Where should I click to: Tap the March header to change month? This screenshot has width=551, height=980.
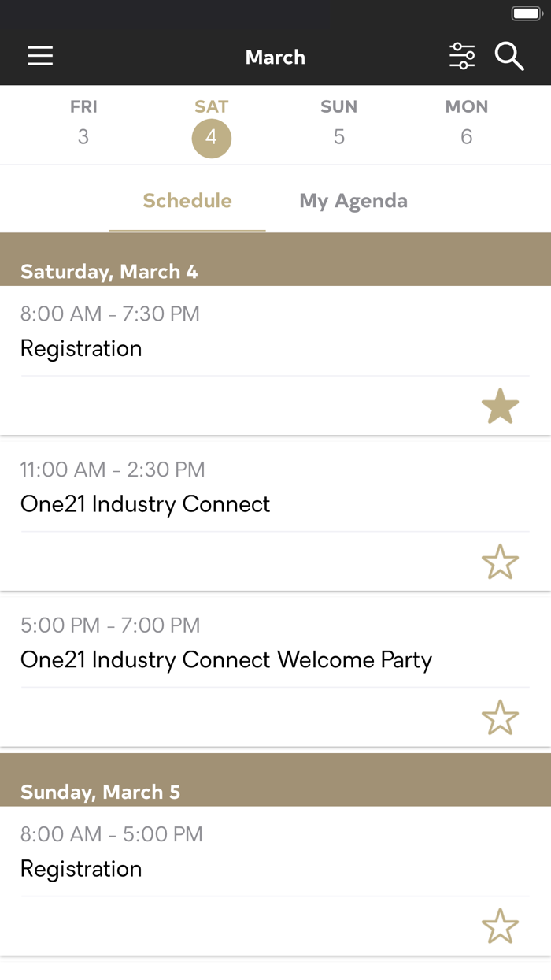275,56
